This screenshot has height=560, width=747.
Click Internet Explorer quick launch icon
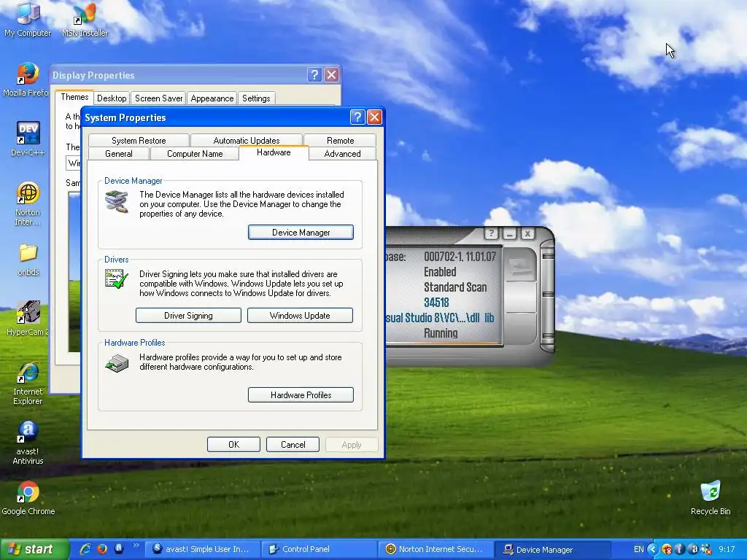(x=86, y=549)
